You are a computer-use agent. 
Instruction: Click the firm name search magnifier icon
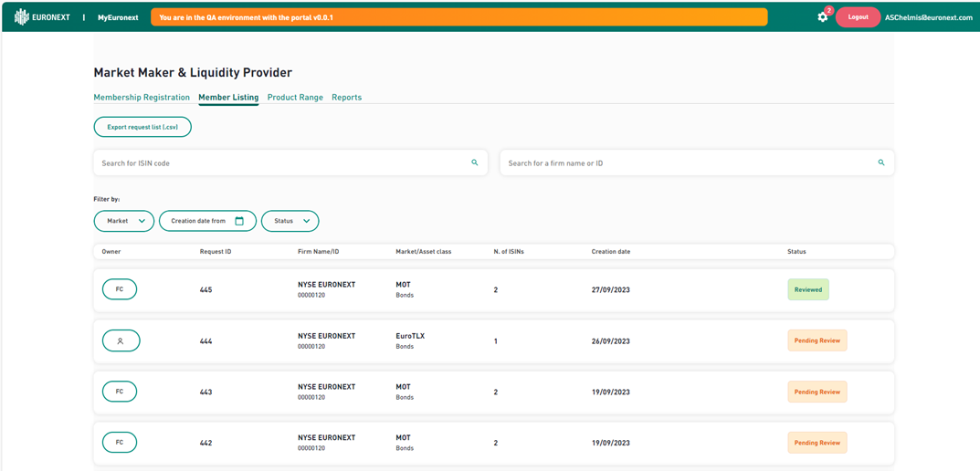[x=881, y=162]
